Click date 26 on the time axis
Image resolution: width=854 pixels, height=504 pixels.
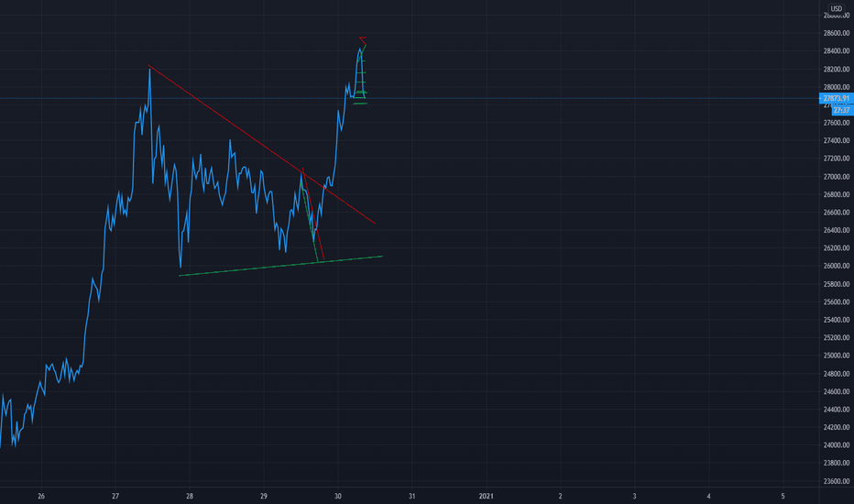point(41,496)
